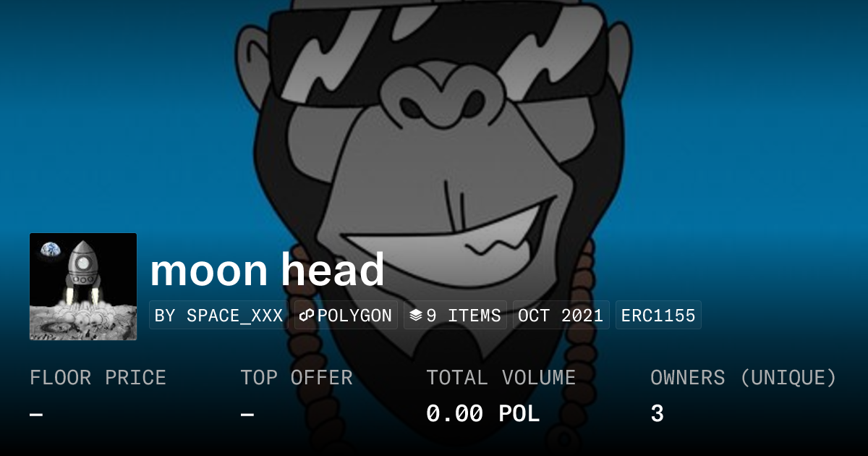Image resolution: width=868 pixels, height=456 pixels.
Task: Click the dash value under Top Offer
Action: tap(247, 415)
